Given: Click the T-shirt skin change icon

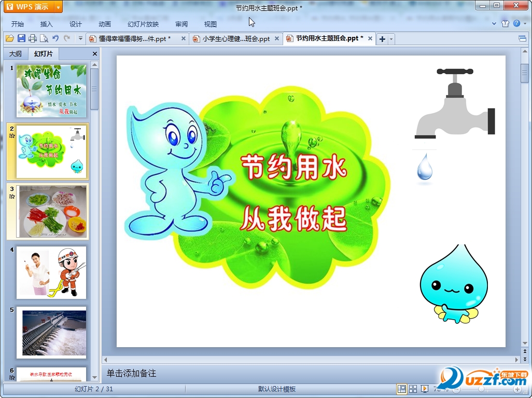Looking at the screenshot, I should point(505,23).
